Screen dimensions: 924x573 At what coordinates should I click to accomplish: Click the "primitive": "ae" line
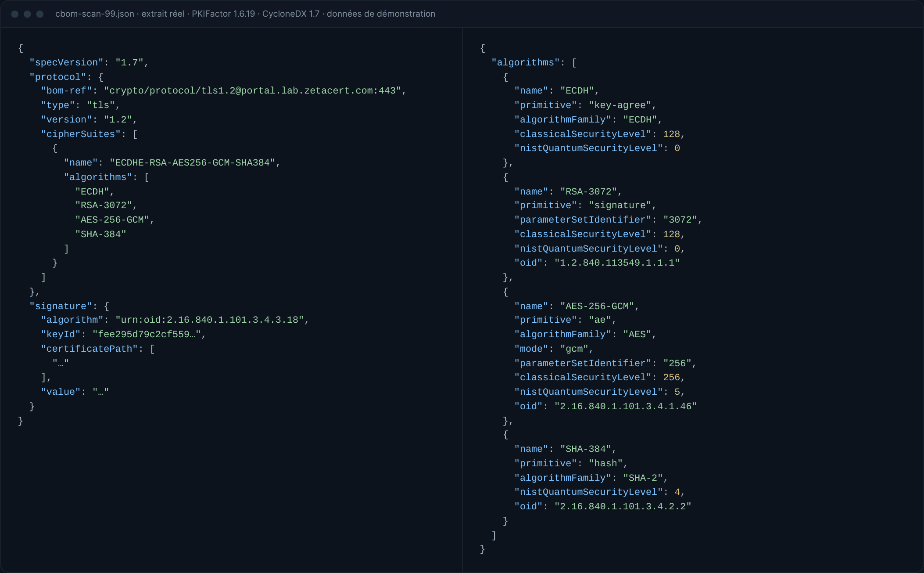(x=565, y=320)
